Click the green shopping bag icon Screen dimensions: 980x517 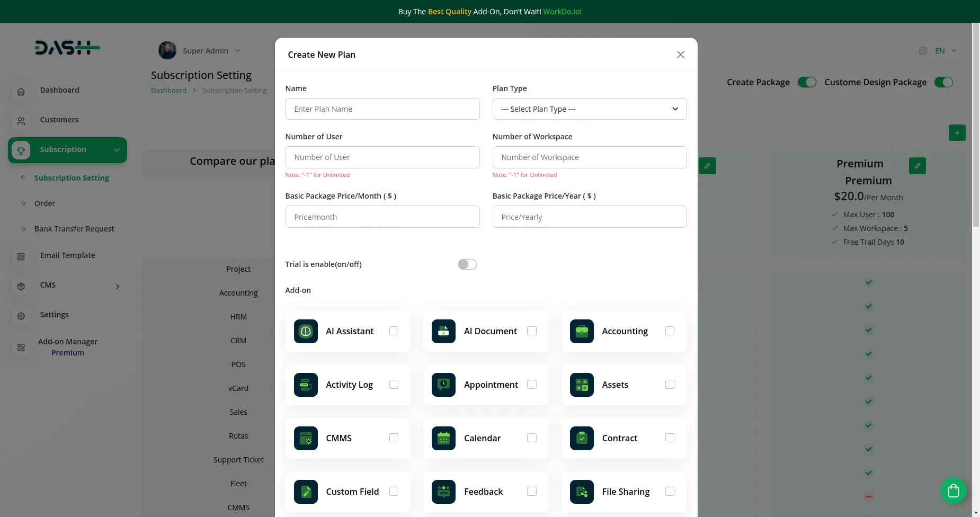(954, 491)
